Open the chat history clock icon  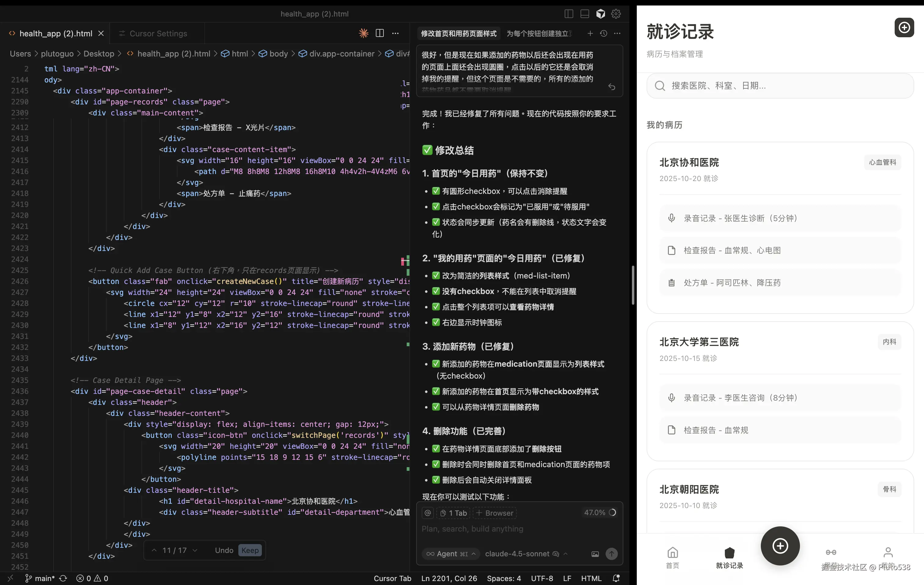[x=603, y=33]
